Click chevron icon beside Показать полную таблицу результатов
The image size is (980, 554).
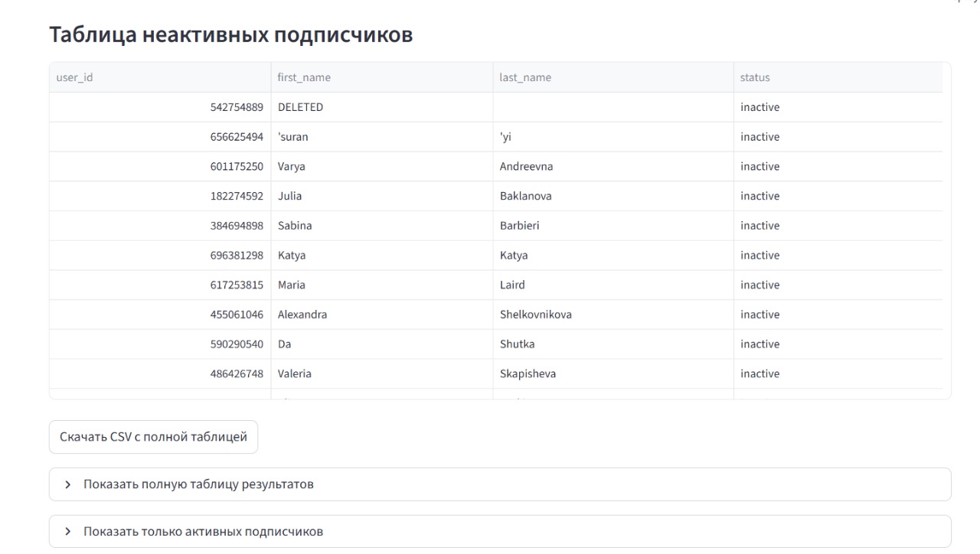point(67,484)
